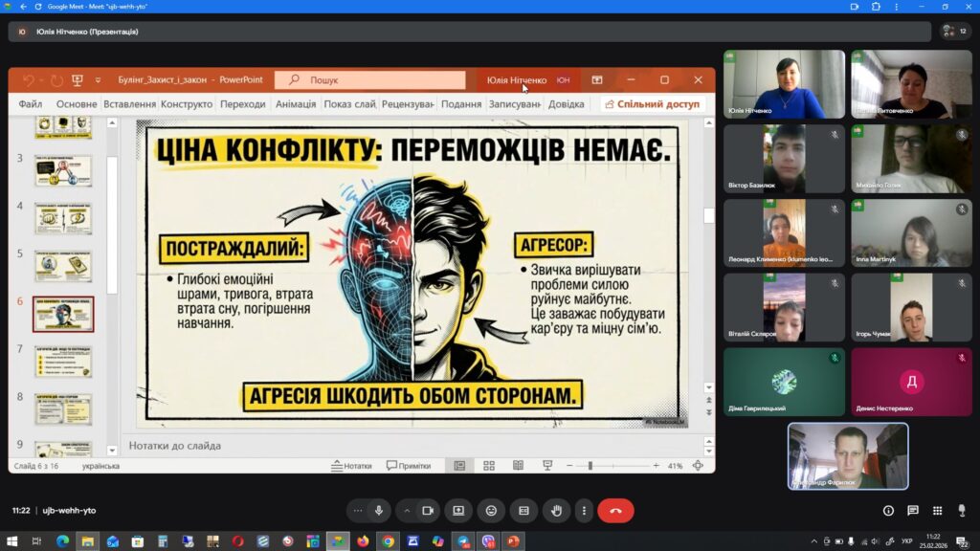Open more options three-dot menu

(584, 511)
